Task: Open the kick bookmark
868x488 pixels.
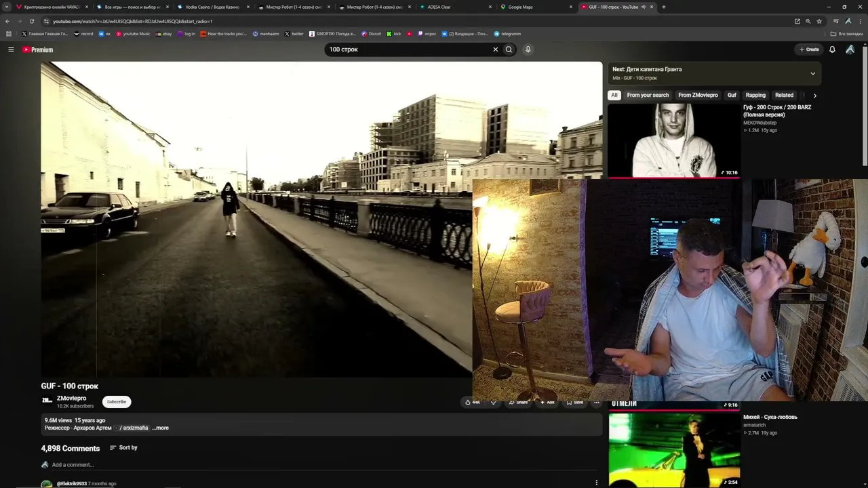Action: tap(394, 34)
